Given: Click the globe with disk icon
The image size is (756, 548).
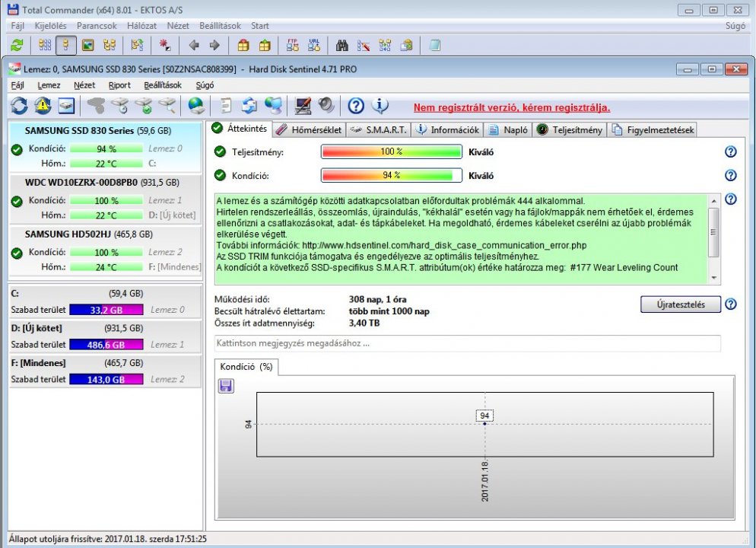Looking at the screenshot, I should pos(195,105).
